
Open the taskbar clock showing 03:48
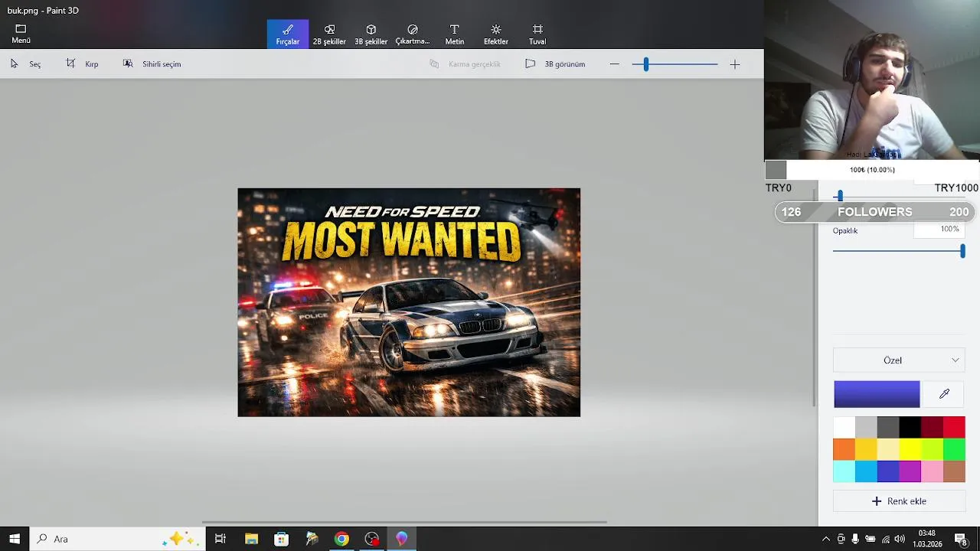pos(927,539)
